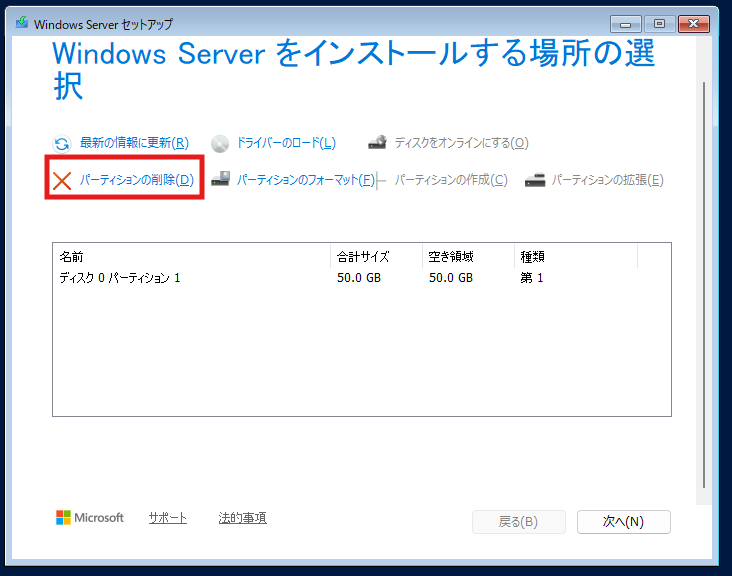Screen dimensions: 732x576
Task: Click the Microsoft logo
Action: (x=90, y=518)
